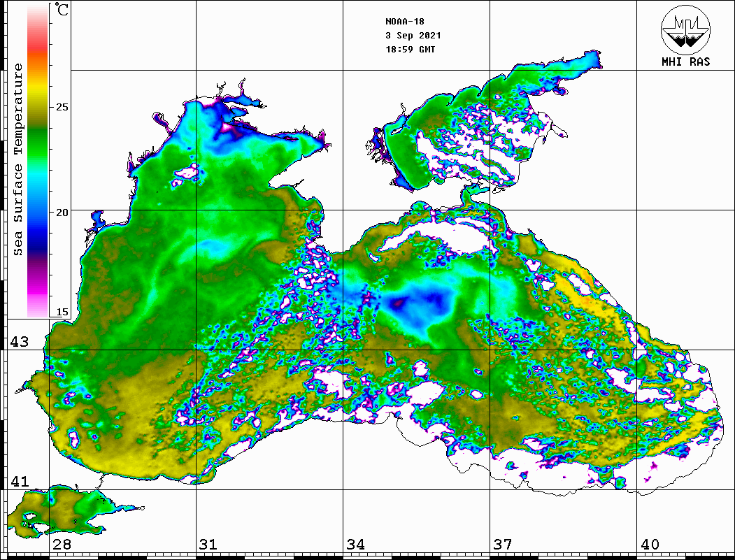Click the latitude label 41
Image resolution: width=735 pixels, height=560 pixels.
(19, 481)
